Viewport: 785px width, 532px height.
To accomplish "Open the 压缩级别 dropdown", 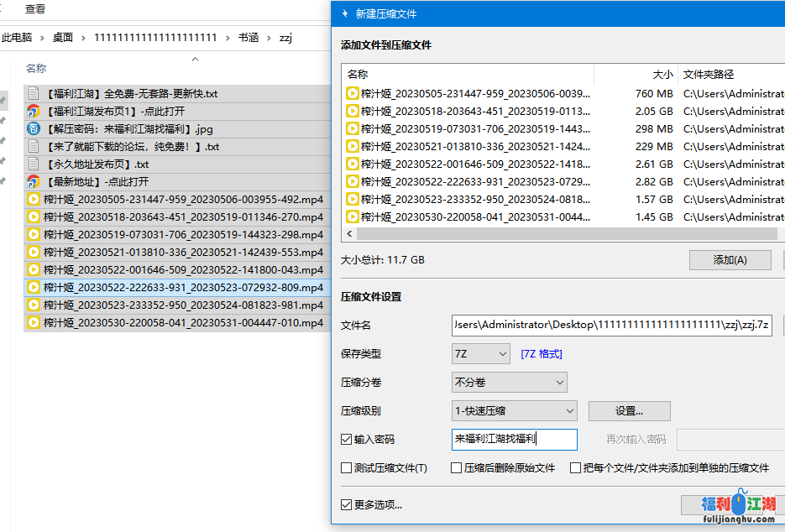I will pos(514,411).
